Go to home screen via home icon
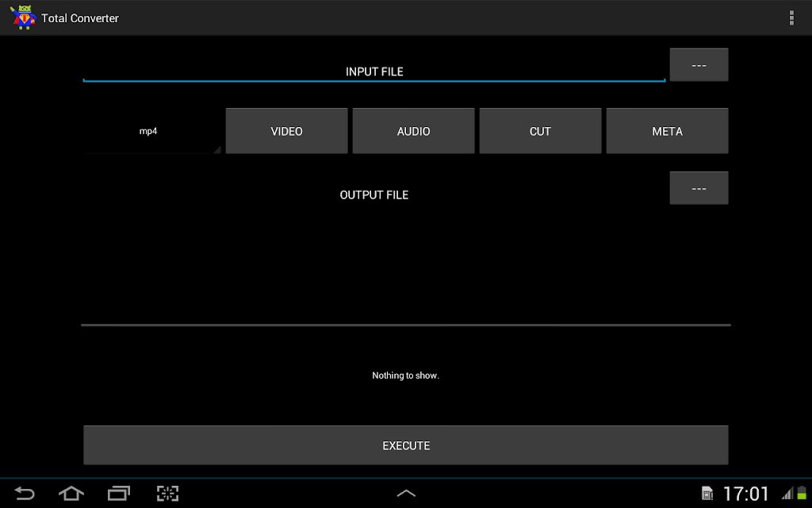 tap(71, 493)
